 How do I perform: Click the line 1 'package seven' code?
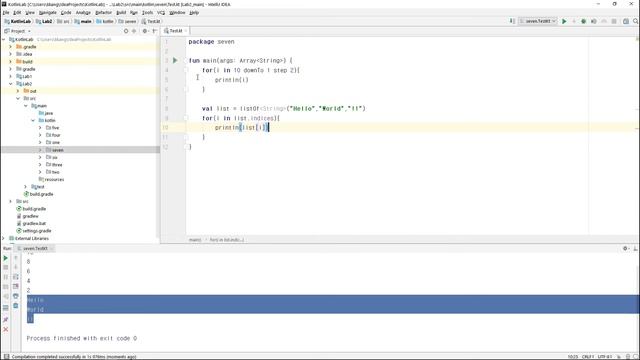point(211,42)
